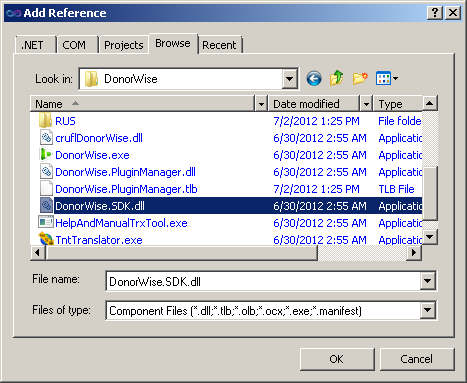Click the vertical scrollbar thumb
467x383 pixels.
(430, 193)
